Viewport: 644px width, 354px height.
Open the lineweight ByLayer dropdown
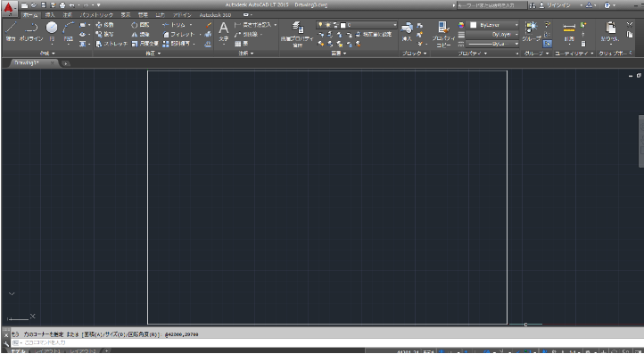[516, 35]
